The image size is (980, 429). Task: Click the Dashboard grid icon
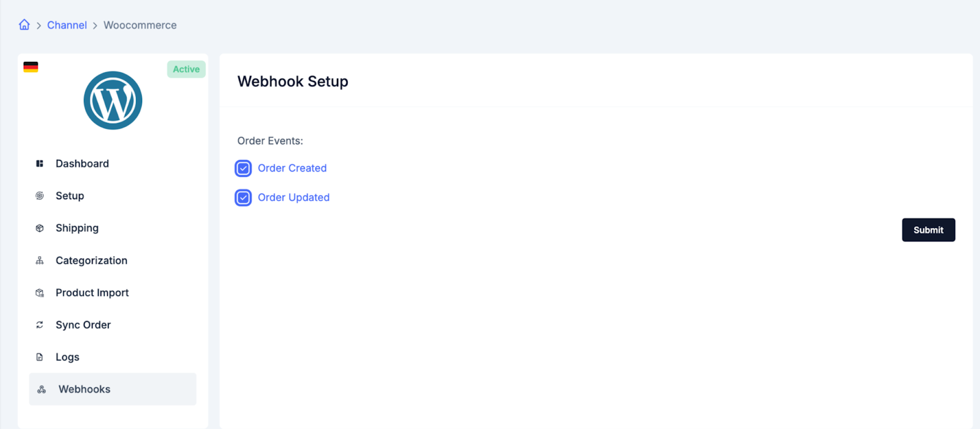pos(40,164)
